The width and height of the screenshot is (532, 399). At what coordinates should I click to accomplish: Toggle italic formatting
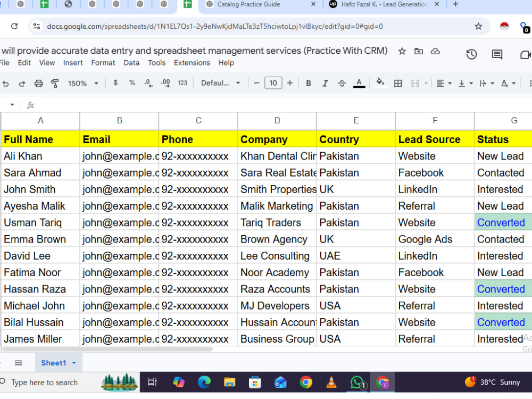(x=325, y=83)
